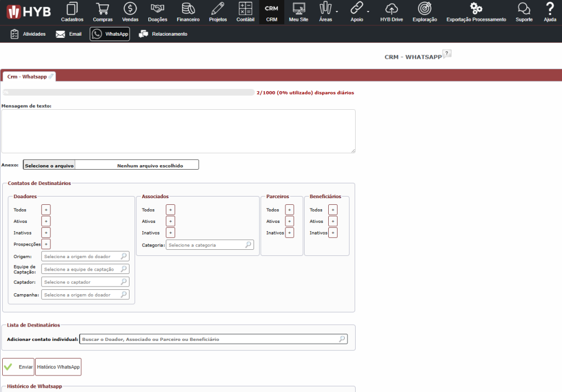Click the Mensagem de texto text area

tap(178, 131)
